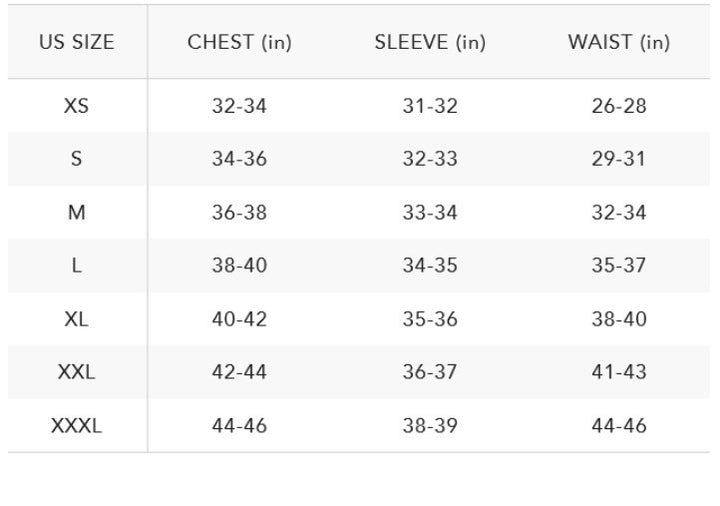
Task: Select the M size row label
Action: [77, 212]
